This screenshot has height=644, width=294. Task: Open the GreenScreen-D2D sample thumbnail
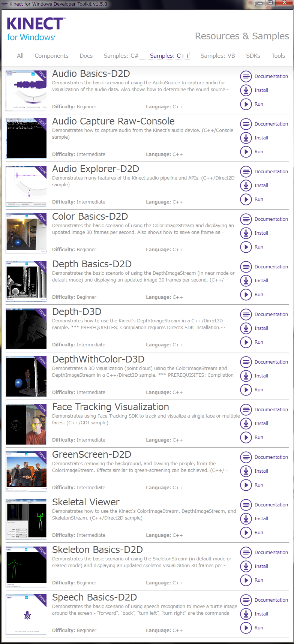coord(26,471)
